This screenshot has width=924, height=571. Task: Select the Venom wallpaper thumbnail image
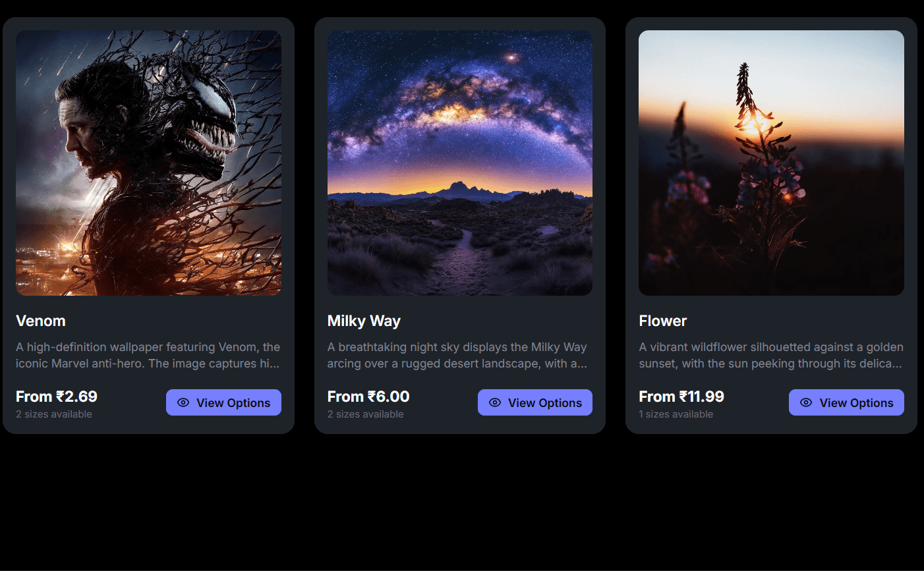pos(148,163)
